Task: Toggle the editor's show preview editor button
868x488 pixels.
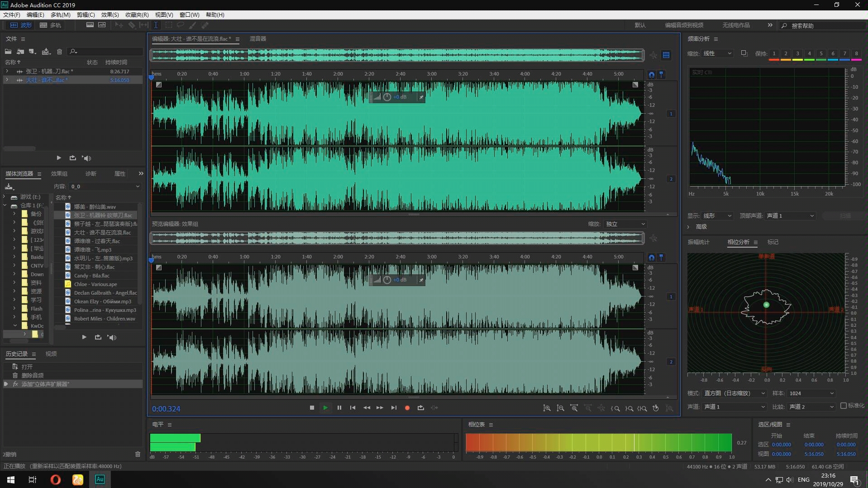Action: [666, 55]
